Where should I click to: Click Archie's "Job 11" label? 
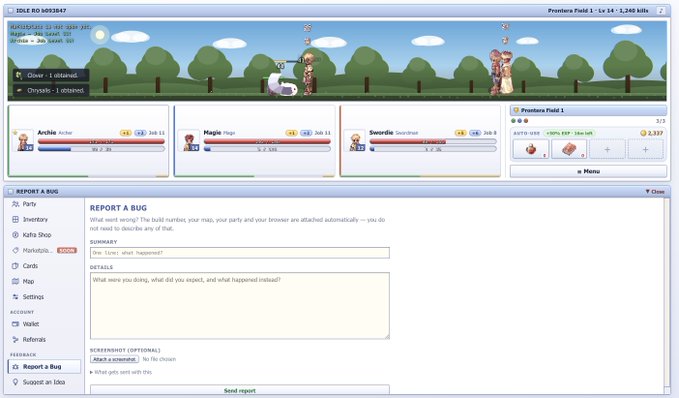point(157,133)
